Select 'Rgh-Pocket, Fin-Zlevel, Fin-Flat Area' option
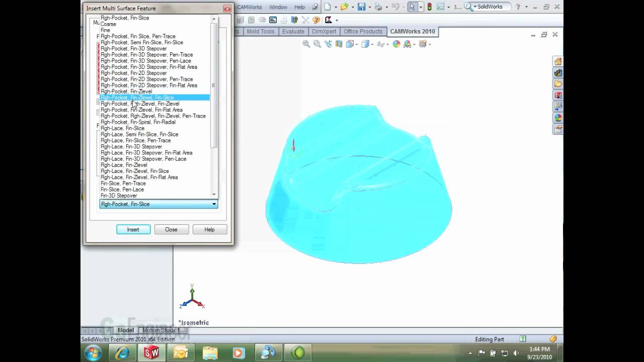This screenshot has width=644, height=362. [155, 110]
